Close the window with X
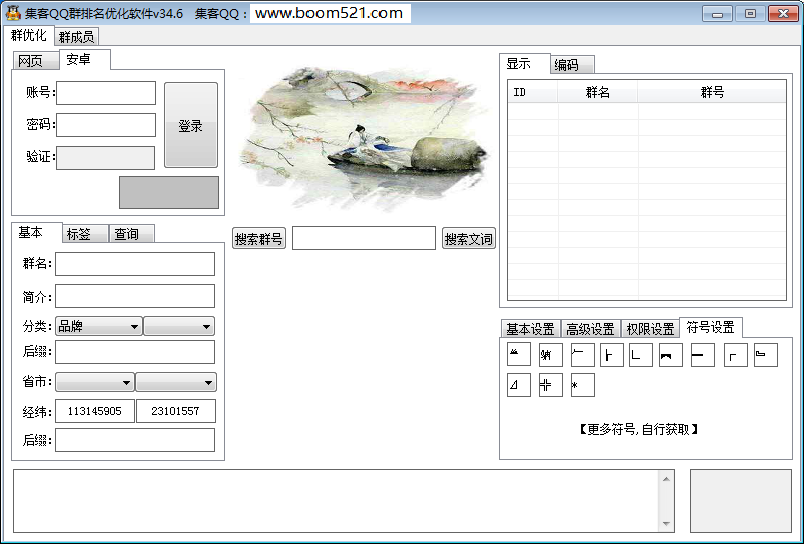 coord(783,14)
